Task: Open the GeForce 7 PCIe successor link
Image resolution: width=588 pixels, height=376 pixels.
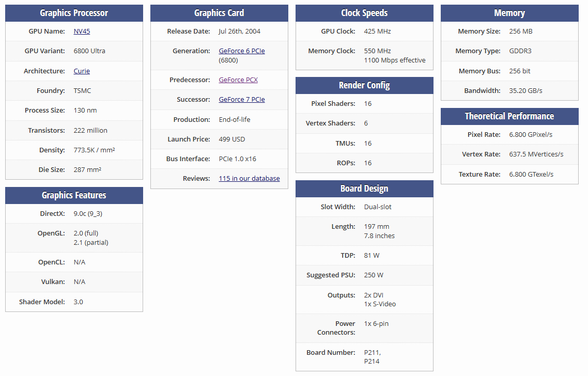Action: tap(242, 100)
